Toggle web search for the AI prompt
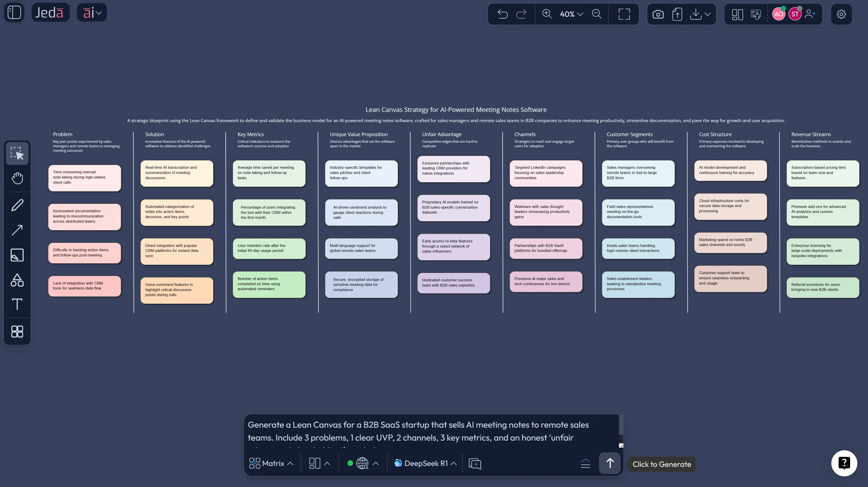 click(361, 463)
